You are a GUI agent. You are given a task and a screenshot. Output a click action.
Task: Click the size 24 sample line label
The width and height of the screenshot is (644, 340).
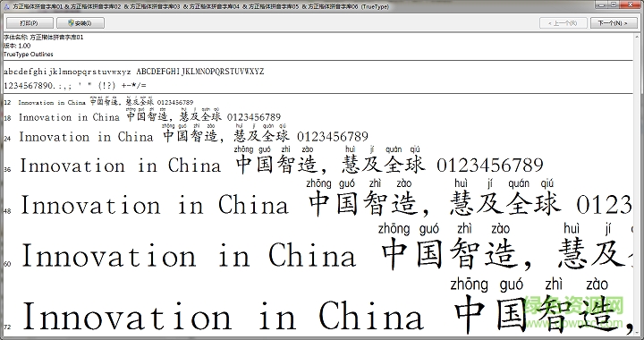tap(7, 139)
